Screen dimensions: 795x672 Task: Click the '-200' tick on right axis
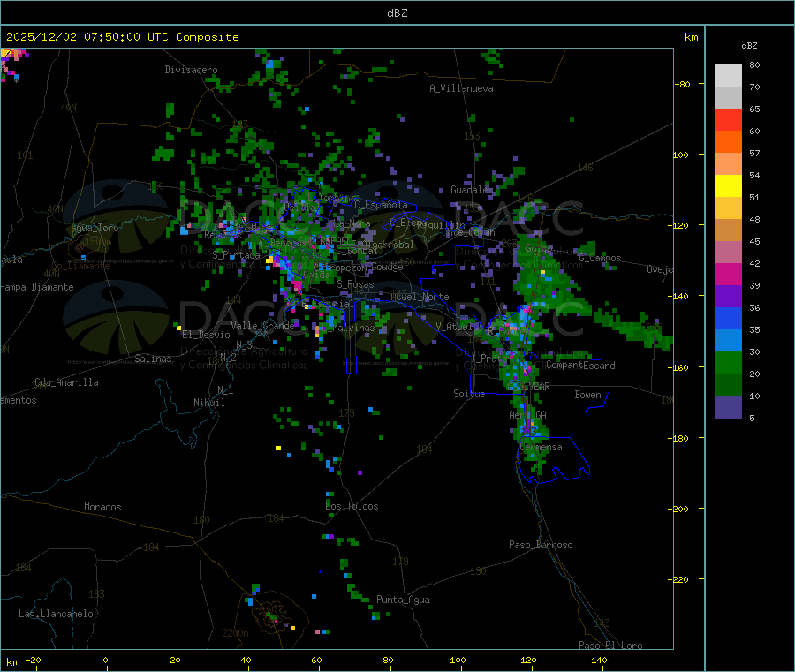pos(678,509)
